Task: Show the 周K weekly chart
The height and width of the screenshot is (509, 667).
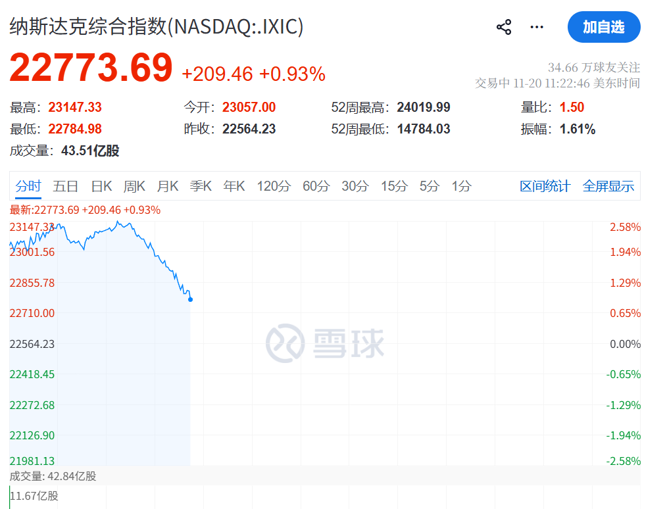Action: (134, 186)
